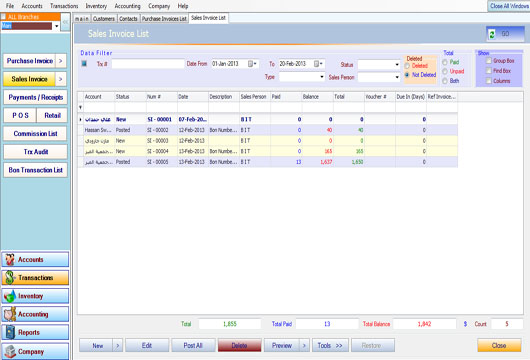The height and width of the screenshot is (360, 530).
Task: Expand the Purchase Invoice arrow submenu
Action: tap(61, 61)
